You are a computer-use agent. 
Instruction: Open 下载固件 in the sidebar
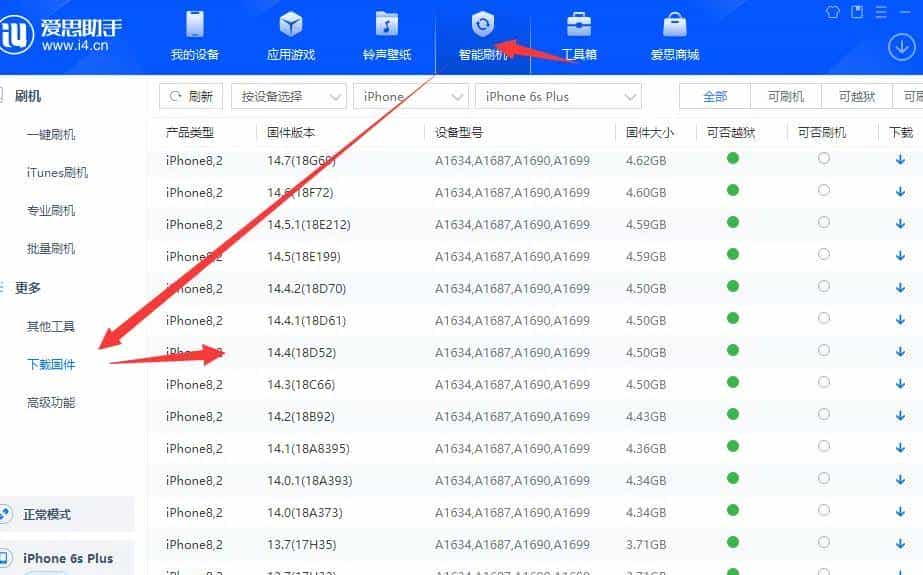pos(51,364)
